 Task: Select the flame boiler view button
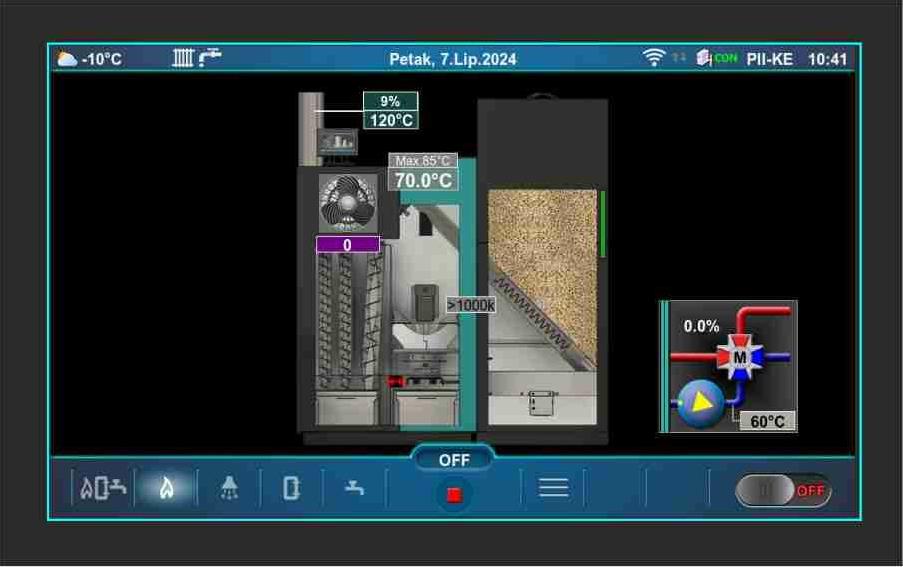(x=166, y=488)
